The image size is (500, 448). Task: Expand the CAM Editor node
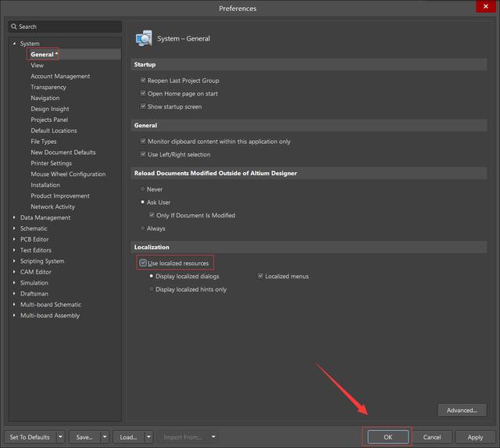coord(14,272)
